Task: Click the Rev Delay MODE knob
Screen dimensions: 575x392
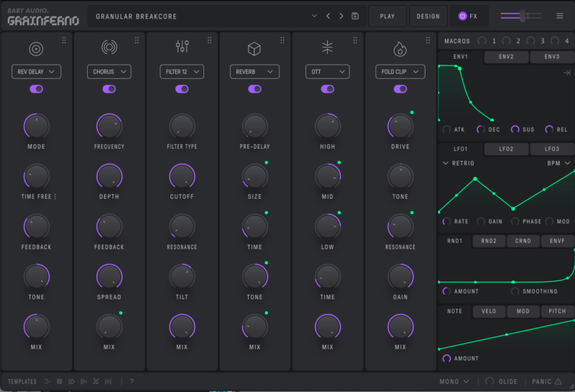Action: tap(37, 126)
